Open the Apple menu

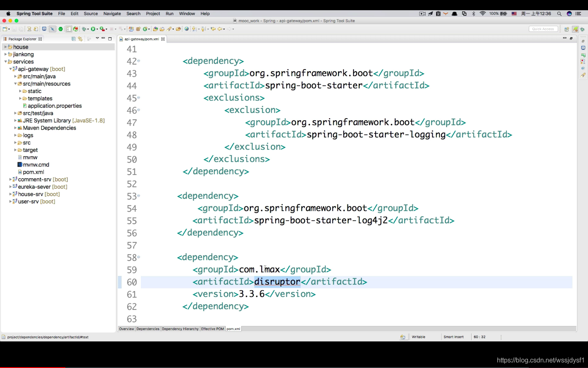8,13
